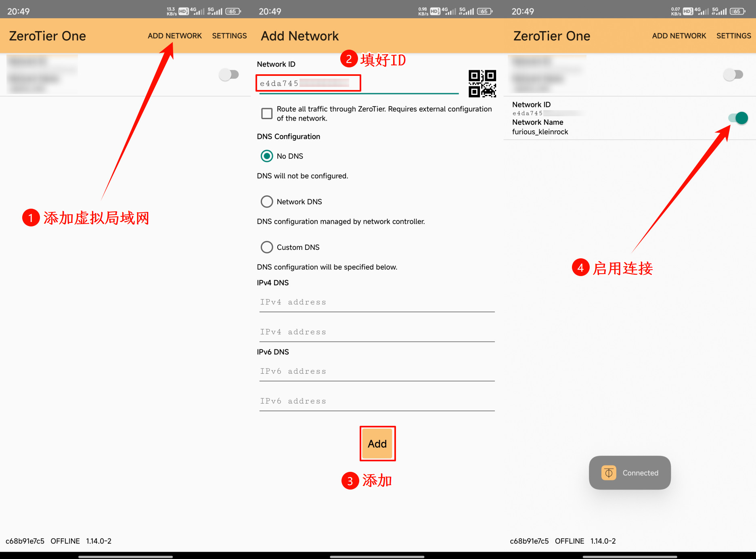The image size is (756, 559).
Task: Check Route all traffic through ZeroTier checkbox
Action: pyautogui.click(x=267, y=113)
